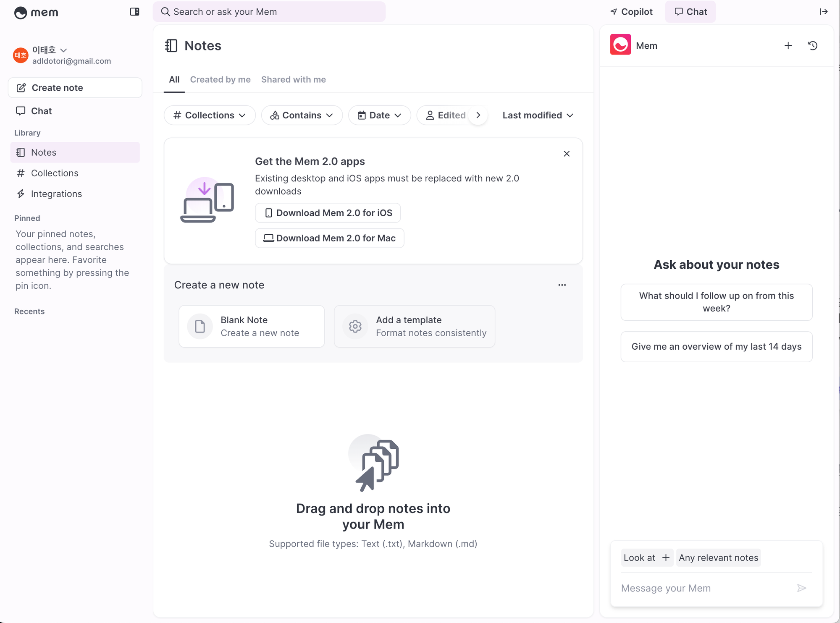840x623 pixels.
Task: Open account menu next to user name
Action: coord(63,50)
